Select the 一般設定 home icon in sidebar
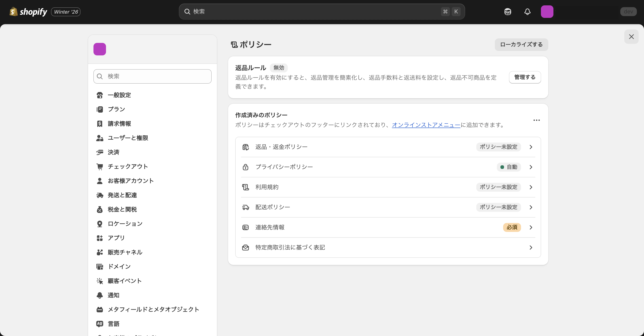 pyautogui.click(x=100, y=95)
